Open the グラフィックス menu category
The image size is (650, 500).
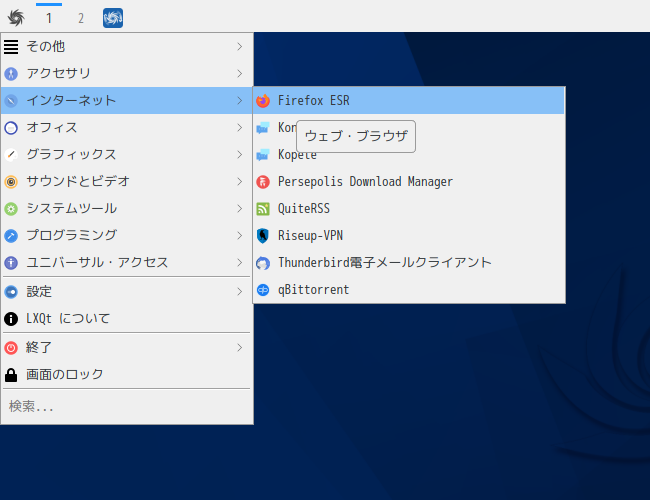click(127, 155)
